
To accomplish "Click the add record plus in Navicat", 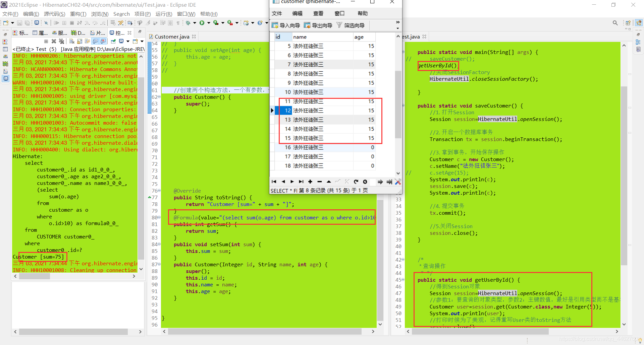I will click(310, 182).
